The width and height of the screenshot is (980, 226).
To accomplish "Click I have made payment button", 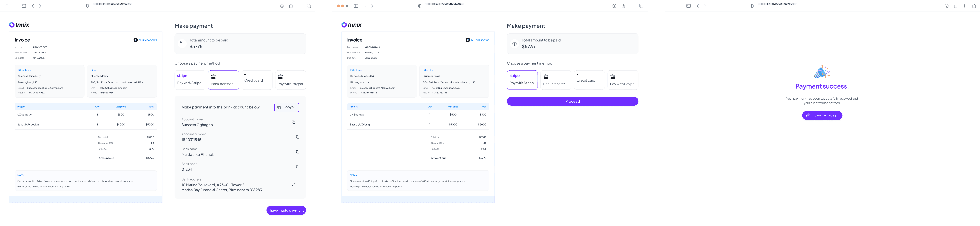I will pyautogui.click(x=286, y=211).
